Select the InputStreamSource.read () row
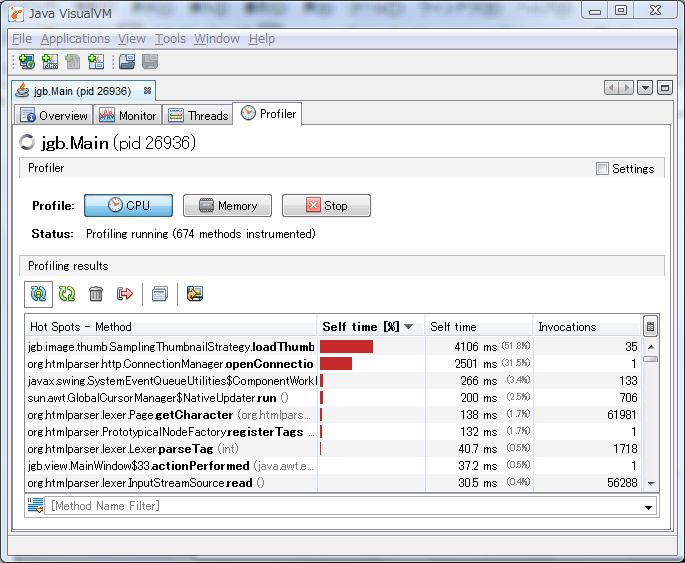This screenshot has width=685, height=563. 333,483
